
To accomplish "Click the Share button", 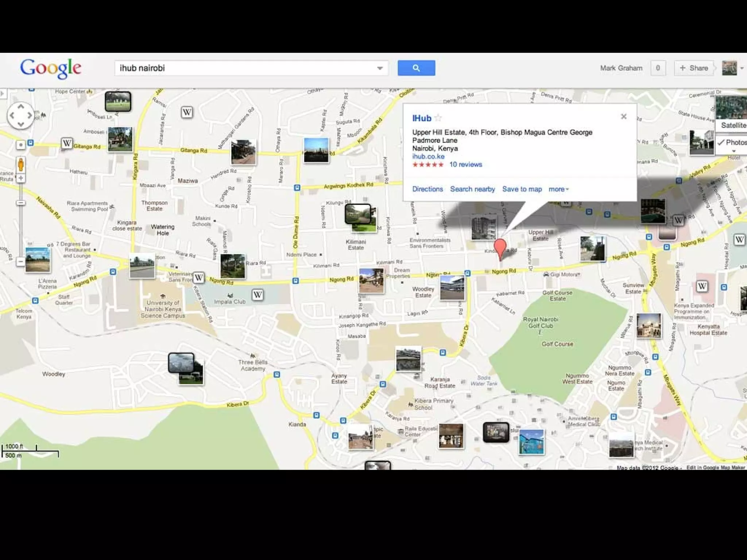I will coord(693,68).
